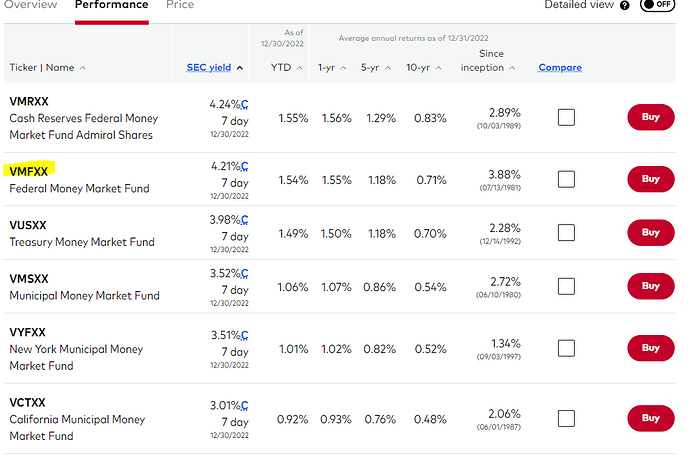Click the Compare link in header
Image resolution: width=690 pixels, height=465 pixels.
[560, 68]
